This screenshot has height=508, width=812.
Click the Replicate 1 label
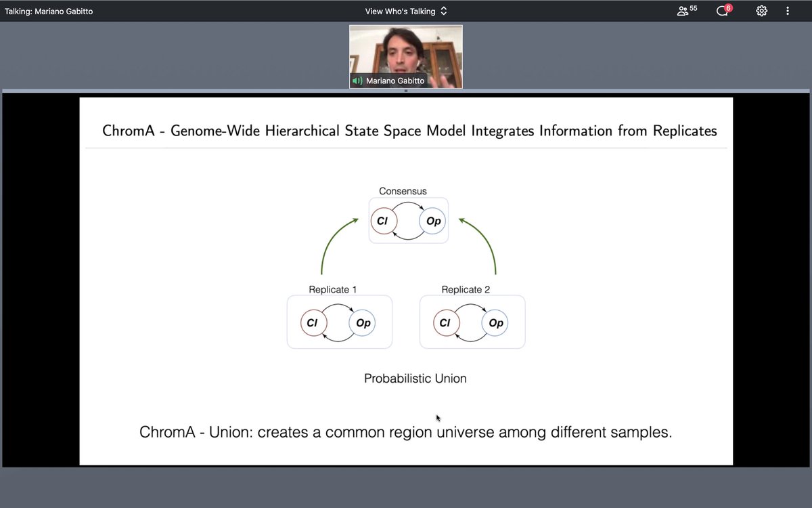point(333,289)
